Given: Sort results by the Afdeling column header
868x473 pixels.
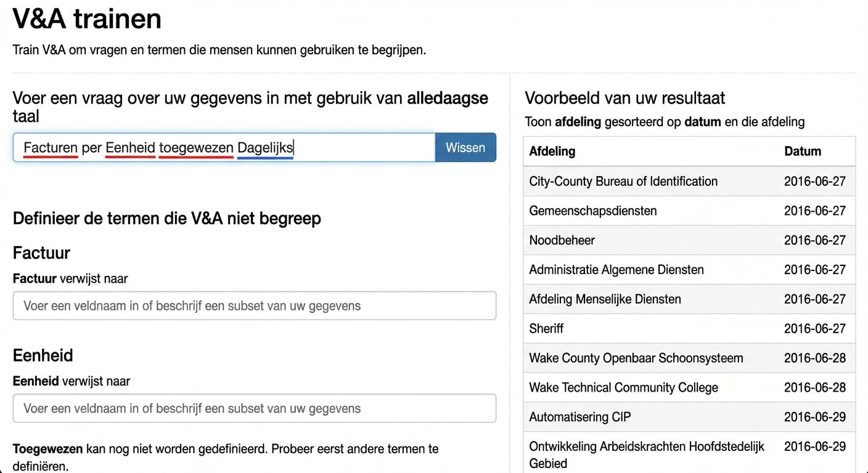Looking at the screenshot, I should tap(551, 151).
